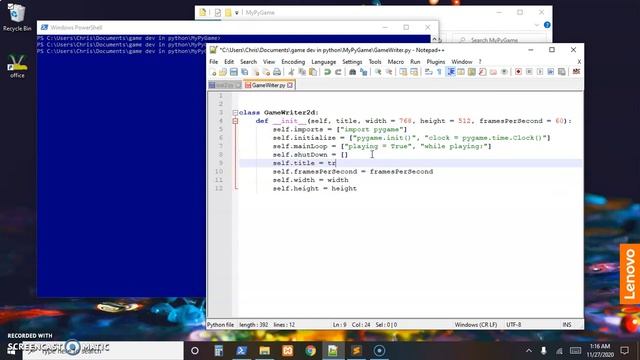Click Run macro multiple times icon
The height and width of the screenshot is (360, 640).
551,72
